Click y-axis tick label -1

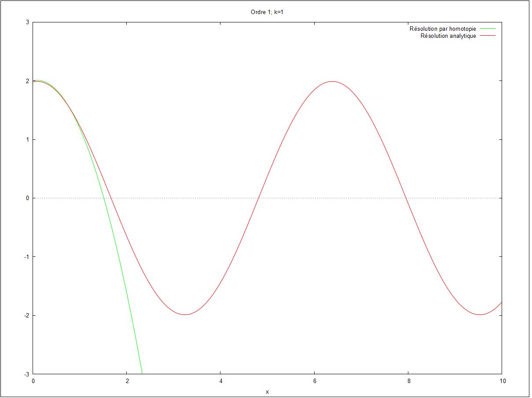tap(26, 257)
